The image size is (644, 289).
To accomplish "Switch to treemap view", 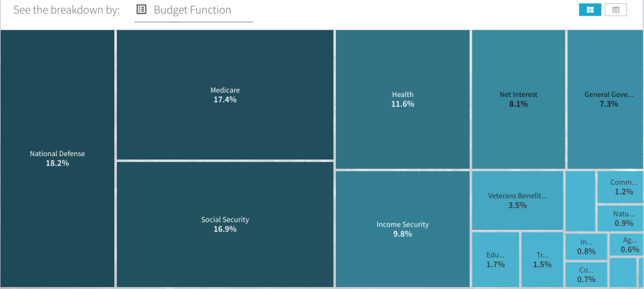I will tap(590, 9).
